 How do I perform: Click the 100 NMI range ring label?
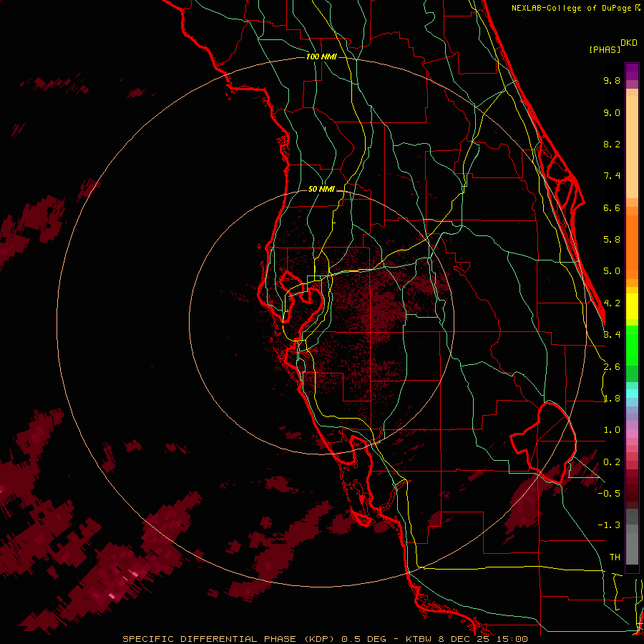(x=321, y=57)
